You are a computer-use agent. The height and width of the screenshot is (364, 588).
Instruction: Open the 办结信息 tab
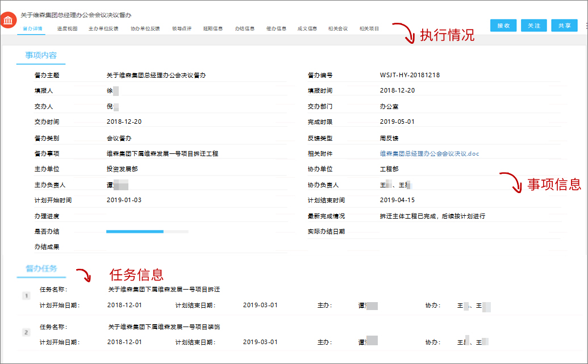tap(244, 28)
